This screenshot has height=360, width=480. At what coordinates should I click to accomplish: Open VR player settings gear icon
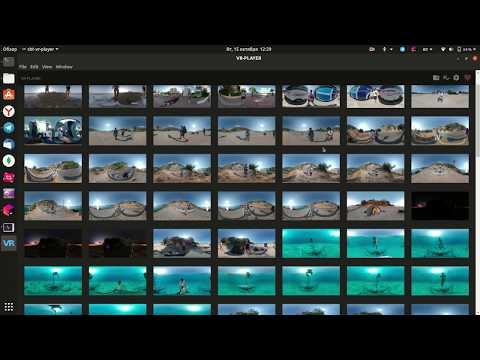(456, 78)
